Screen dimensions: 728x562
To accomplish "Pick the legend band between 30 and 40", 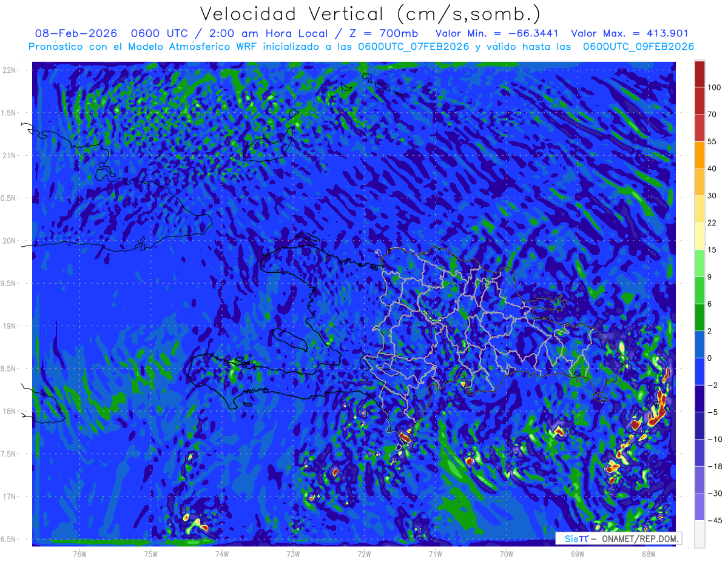I will (x=699, y=181).
